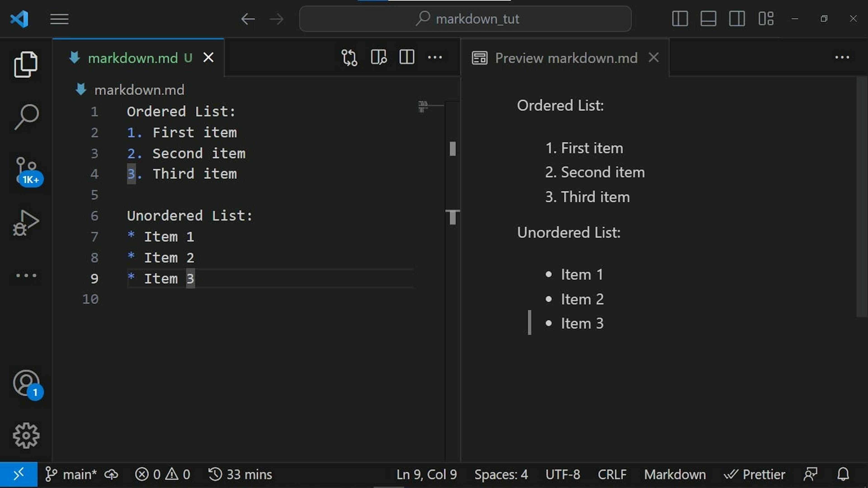Click the markdown_tut command center search box
Screen dimensions: 868x488
pos(465,19)
